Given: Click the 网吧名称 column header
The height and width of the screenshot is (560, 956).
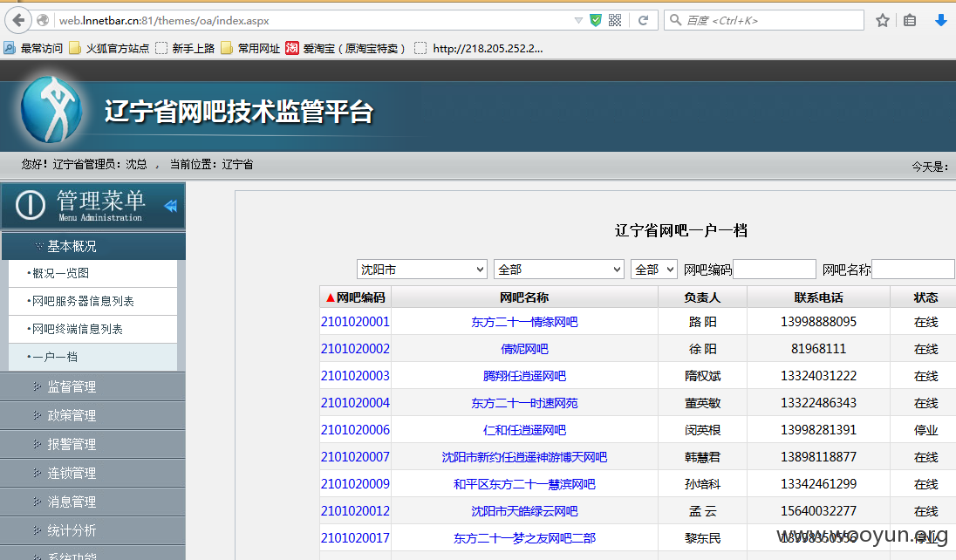Looking at the screenshot, I should click(524, 297).
